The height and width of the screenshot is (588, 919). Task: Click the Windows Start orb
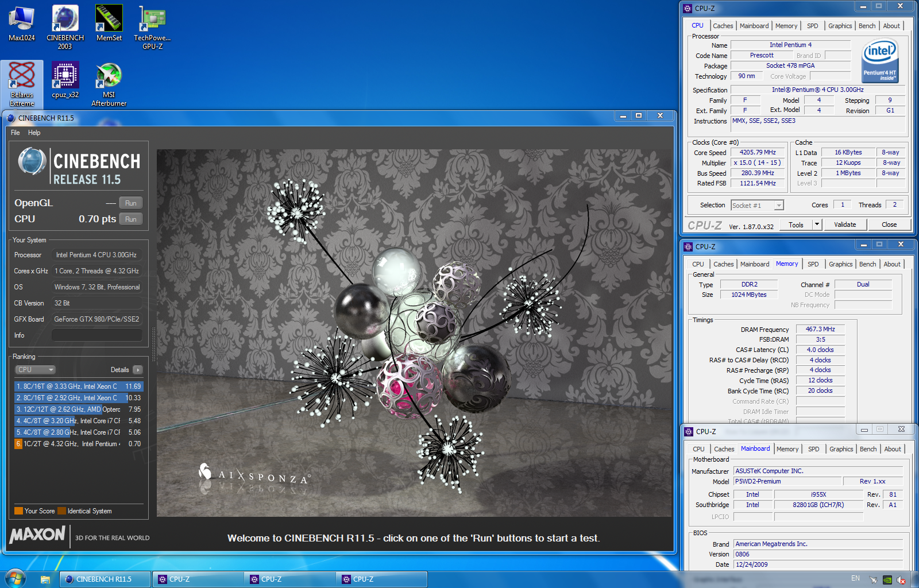(14, 579)
